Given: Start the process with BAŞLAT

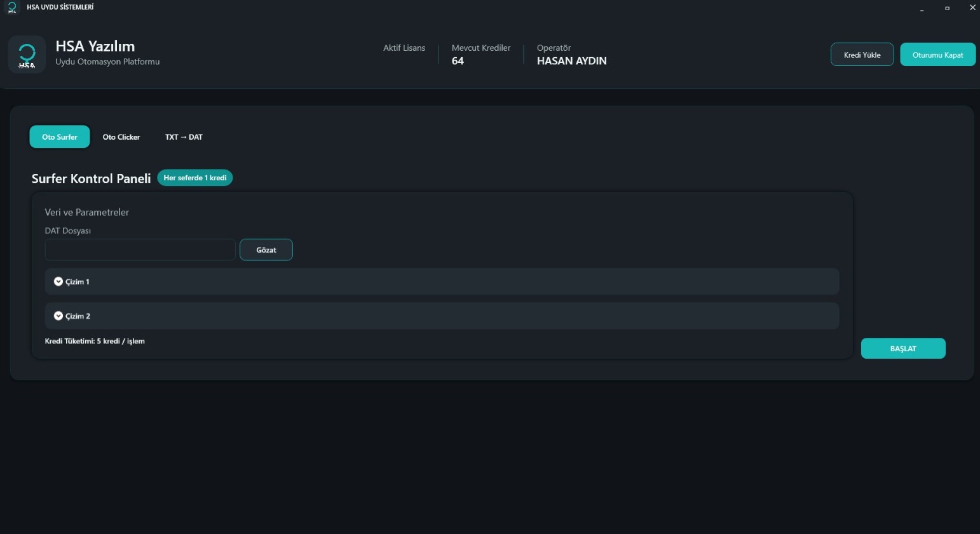Looking at the screenshot, I should click(x=902, y=349).
